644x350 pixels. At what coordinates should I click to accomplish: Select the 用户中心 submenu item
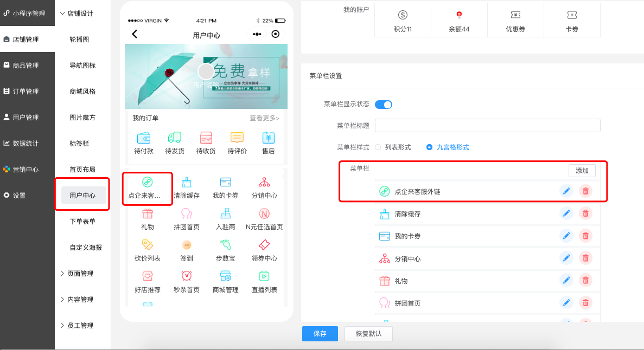[x=84, y=195]
